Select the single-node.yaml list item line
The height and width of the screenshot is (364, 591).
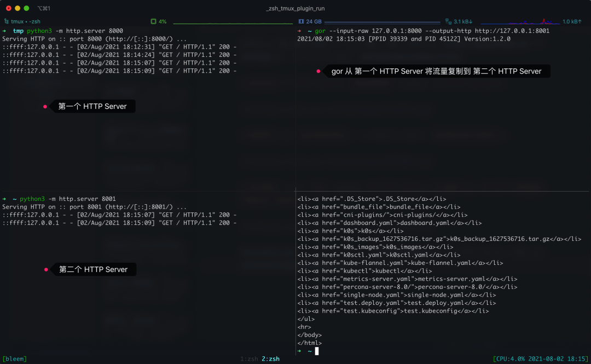pyautogui.click(x=397, y=295)
